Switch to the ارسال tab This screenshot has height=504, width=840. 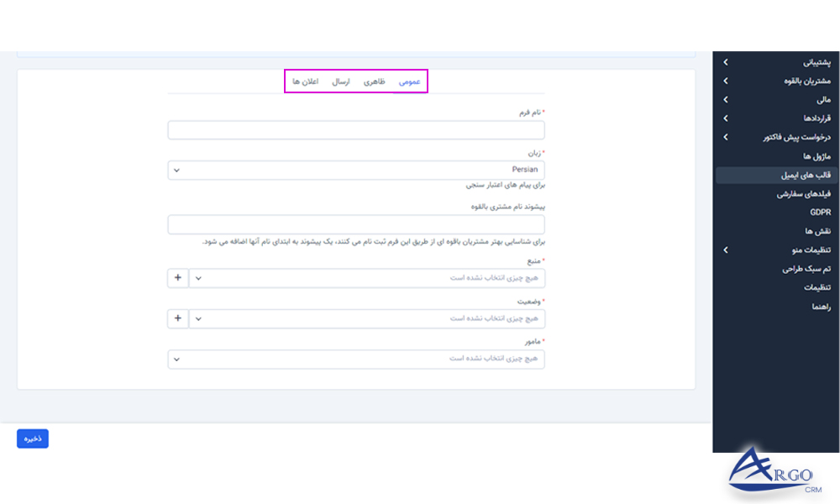(x=340, y=81)
